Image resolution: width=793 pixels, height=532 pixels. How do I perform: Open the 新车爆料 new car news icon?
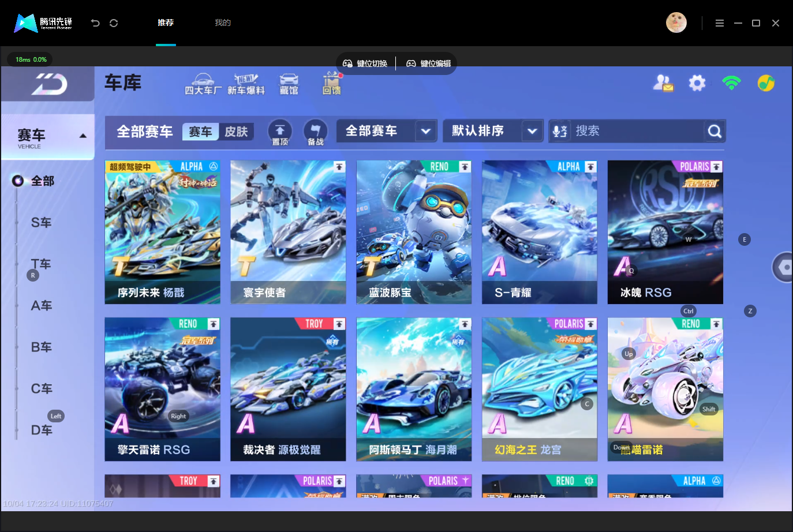pos(246,84)
